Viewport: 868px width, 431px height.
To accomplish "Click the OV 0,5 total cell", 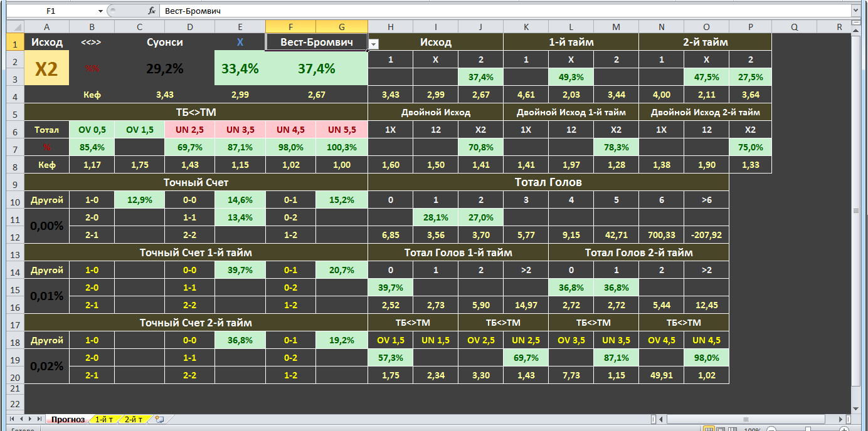I will tap(92, 130).
